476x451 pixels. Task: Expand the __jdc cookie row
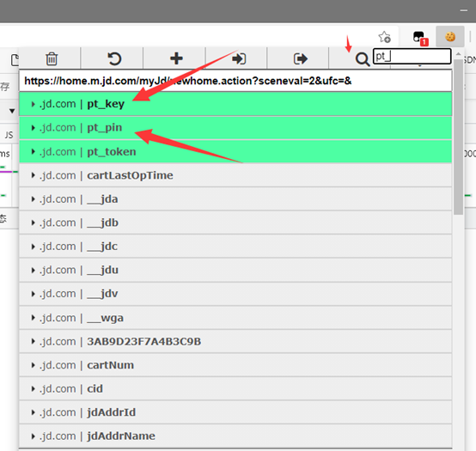235,247
